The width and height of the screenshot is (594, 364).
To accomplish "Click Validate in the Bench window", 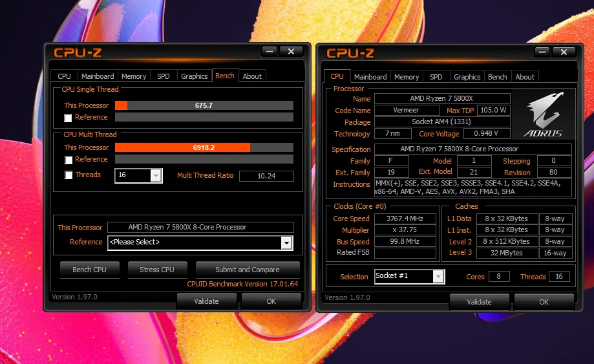I will tap(206, 301).
